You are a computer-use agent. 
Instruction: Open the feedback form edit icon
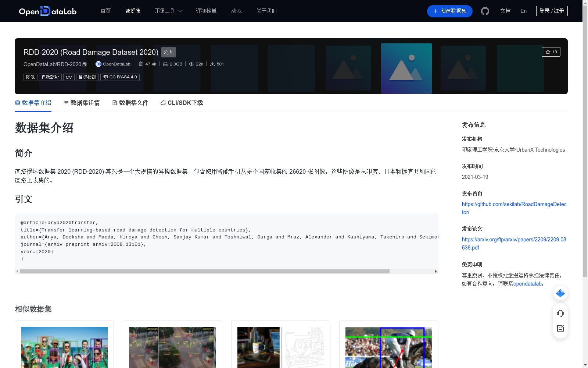point(560,328)
